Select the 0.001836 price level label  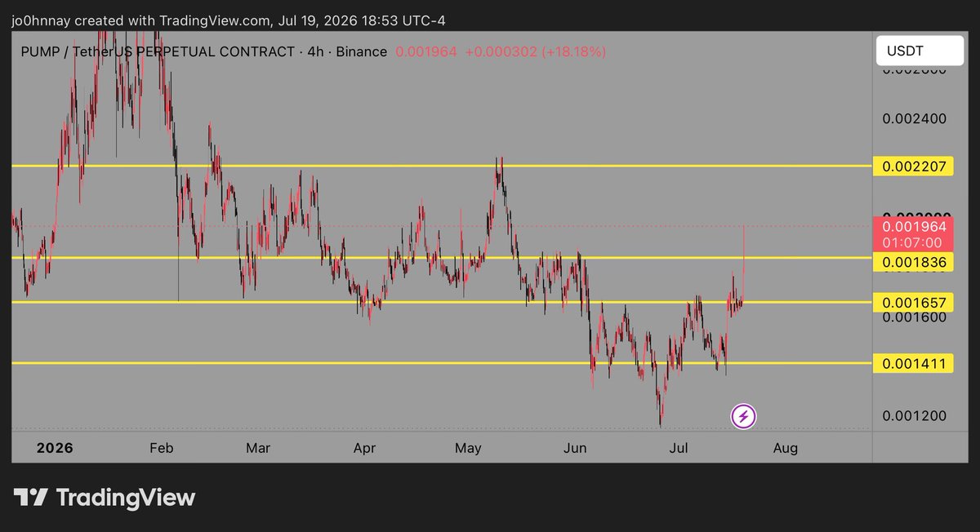coord(914,261)
